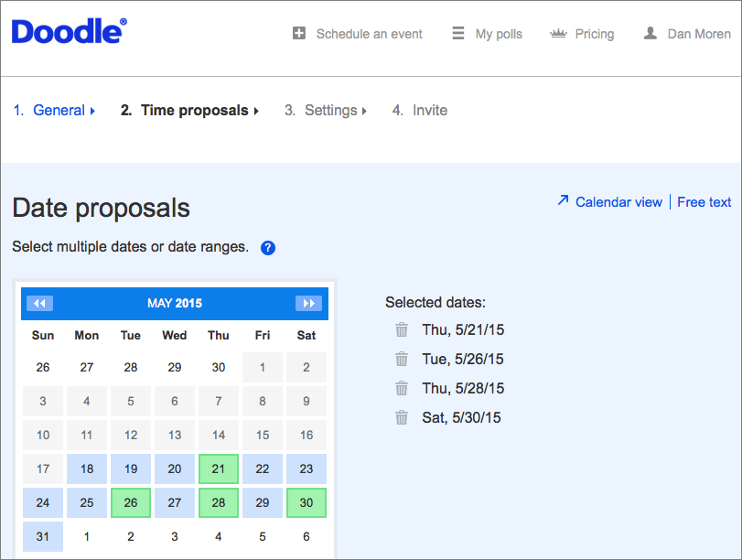742x560 pixels.
Task: Deselect May 21 in the calendar
Action: coord(219,468)
